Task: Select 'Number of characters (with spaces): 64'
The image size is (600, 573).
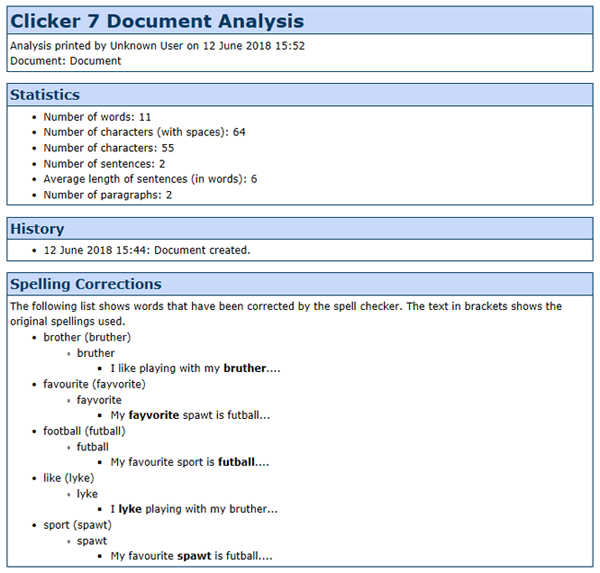Action: pos(144,133)
